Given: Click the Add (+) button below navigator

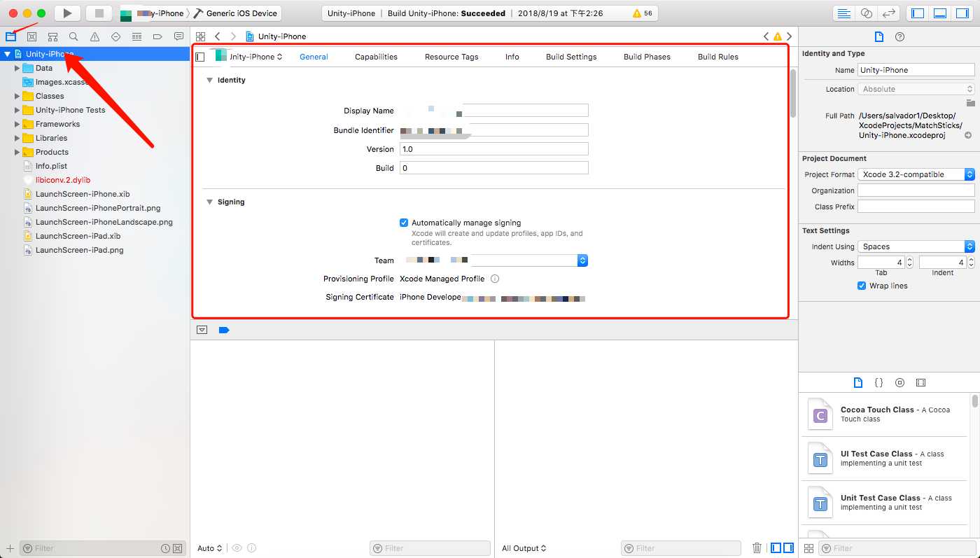Looking at the screenshot, I should (10, 548).
